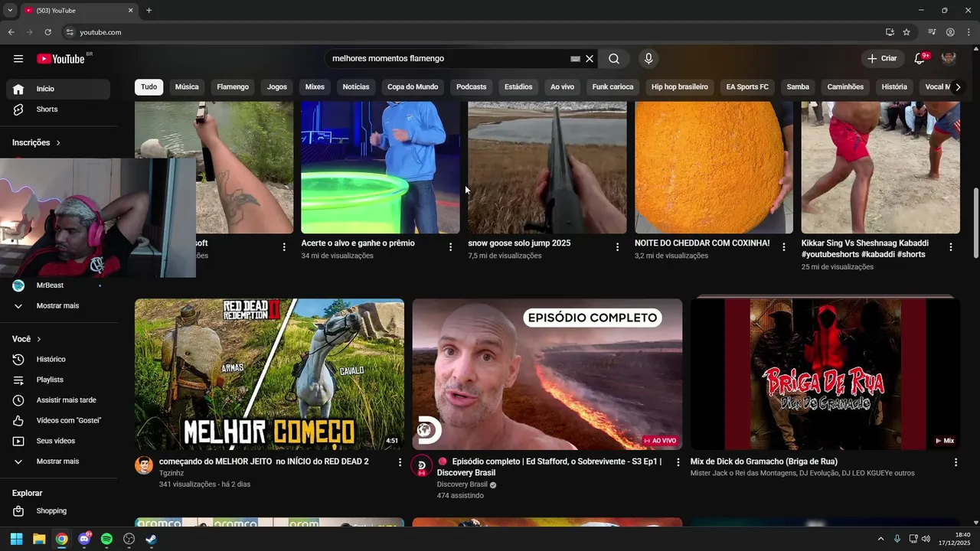The height and width of the screenshot is (551, 980).
Task: Open the Windows Start menu
Action: pos(16,539)
